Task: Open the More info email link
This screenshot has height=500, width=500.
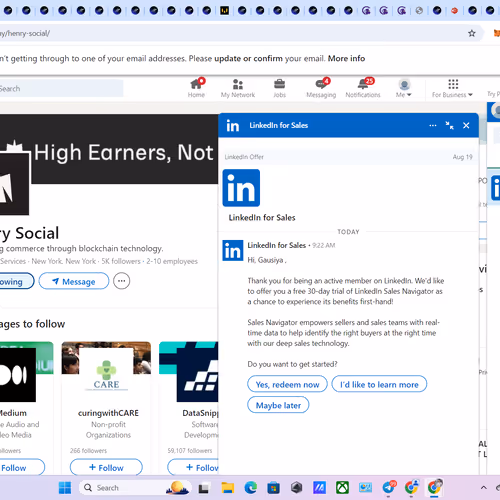Action: 346,58
